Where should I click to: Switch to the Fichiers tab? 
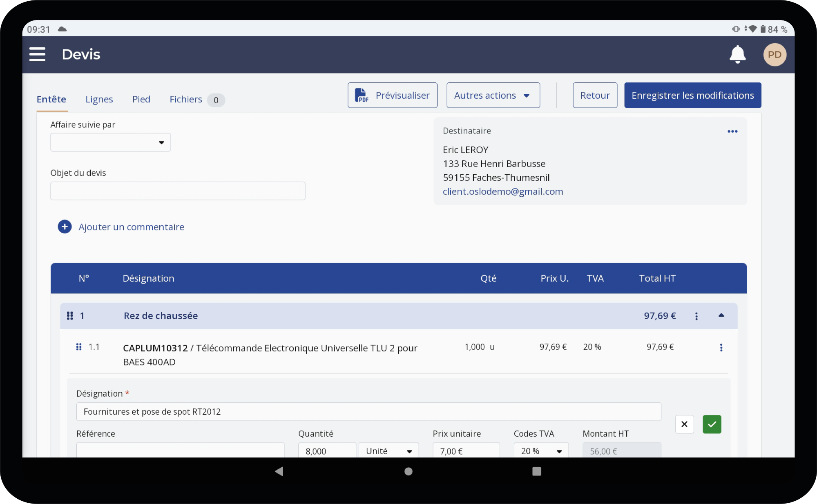(186, 99)
